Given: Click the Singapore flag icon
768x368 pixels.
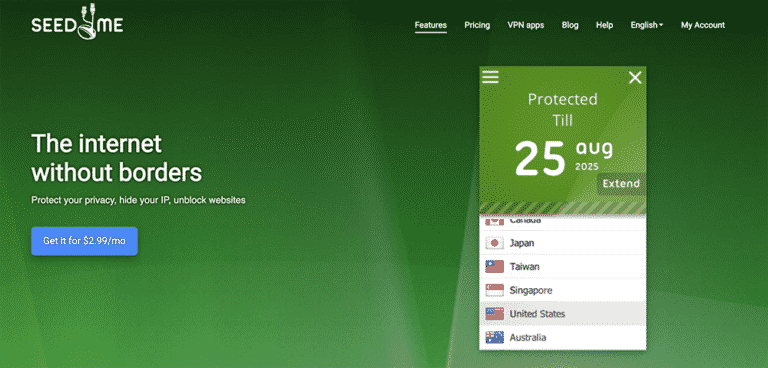Looking at the screenshot, I should [x=494, y=290].
